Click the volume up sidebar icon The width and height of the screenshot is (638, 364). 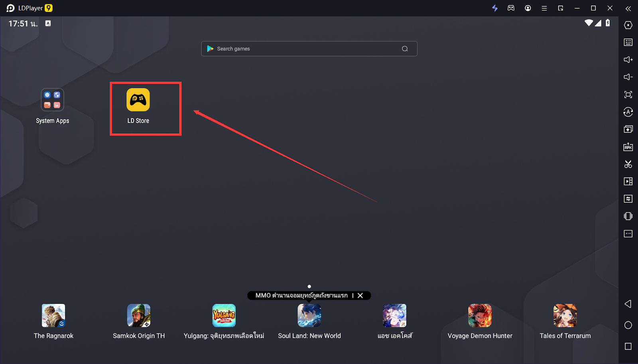click(628, 60)
